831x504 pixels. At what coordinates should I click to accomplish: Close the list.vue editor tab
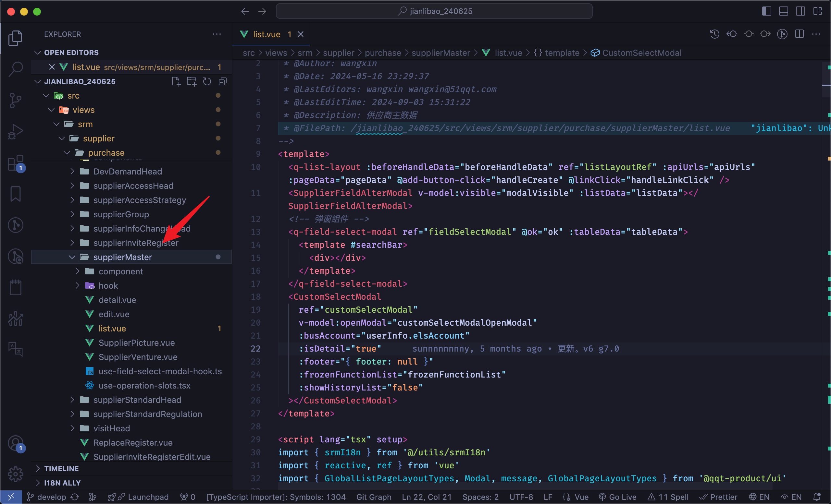(x=301, y=34)
